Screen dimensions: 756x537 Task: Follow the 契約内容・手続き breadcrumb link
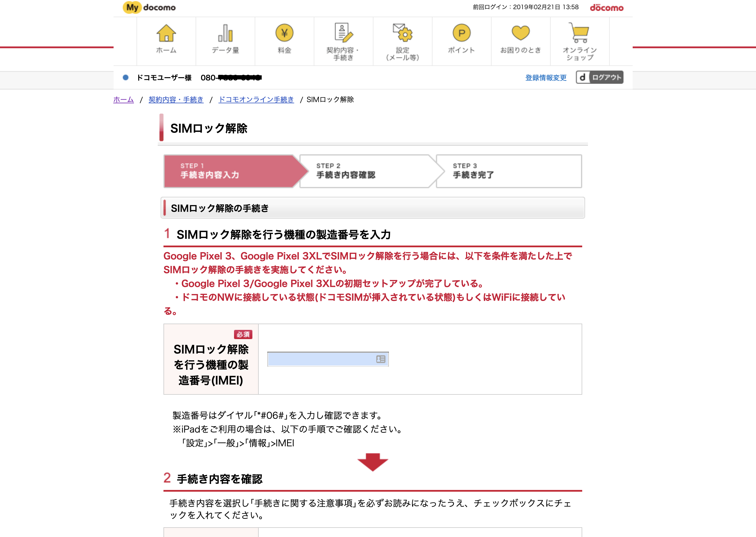(x=176, y=100)
